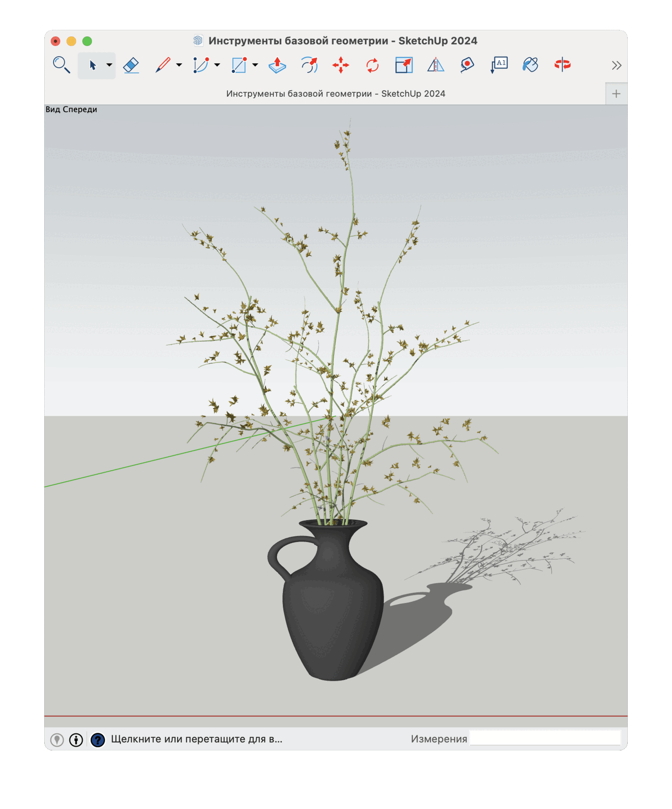Expand the Pencil line tool dropdown

(179, 65)
